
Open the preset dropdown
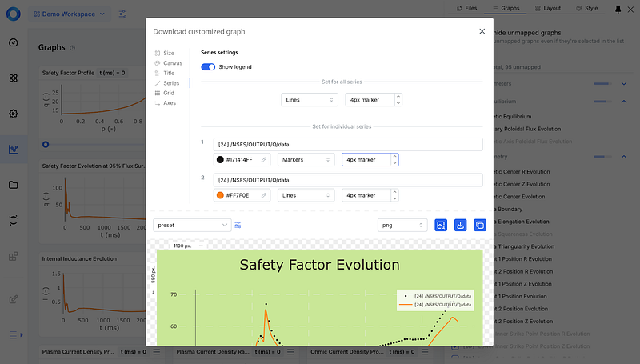tap(192, 226)
